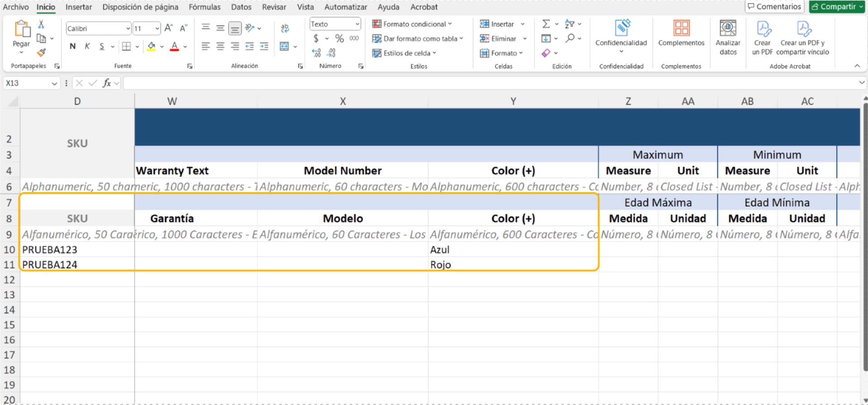Open Formato cells menu
This screenshot has height=405, width=868.
pos(501,53)
